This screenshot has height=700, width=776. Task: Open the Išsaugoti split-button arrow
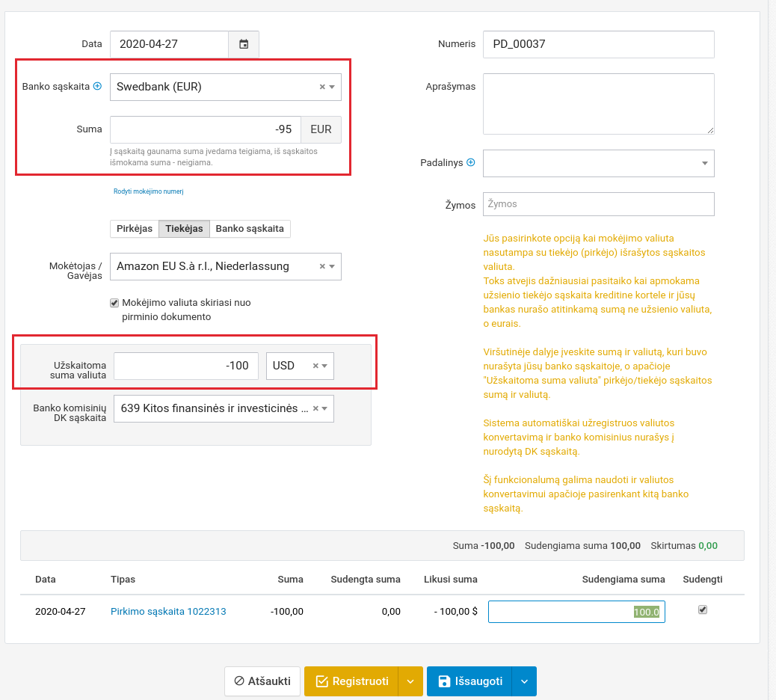pyautogui.click(x=524, y=681)
